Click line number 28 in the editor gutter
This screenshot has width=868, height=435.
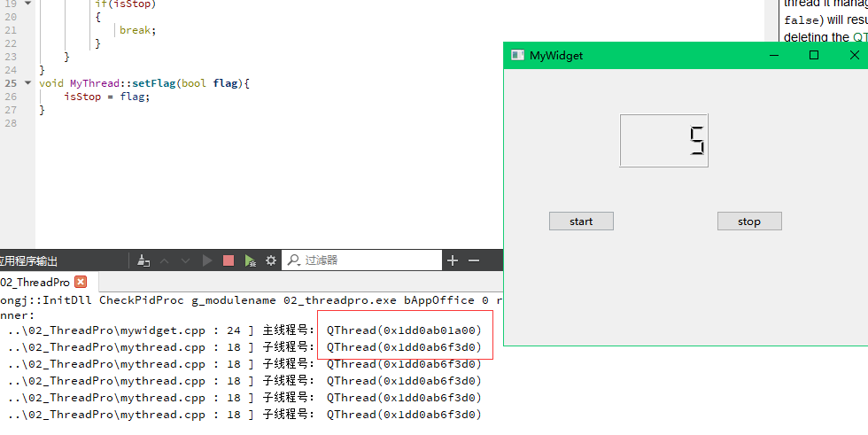click(x=11, y=123)
